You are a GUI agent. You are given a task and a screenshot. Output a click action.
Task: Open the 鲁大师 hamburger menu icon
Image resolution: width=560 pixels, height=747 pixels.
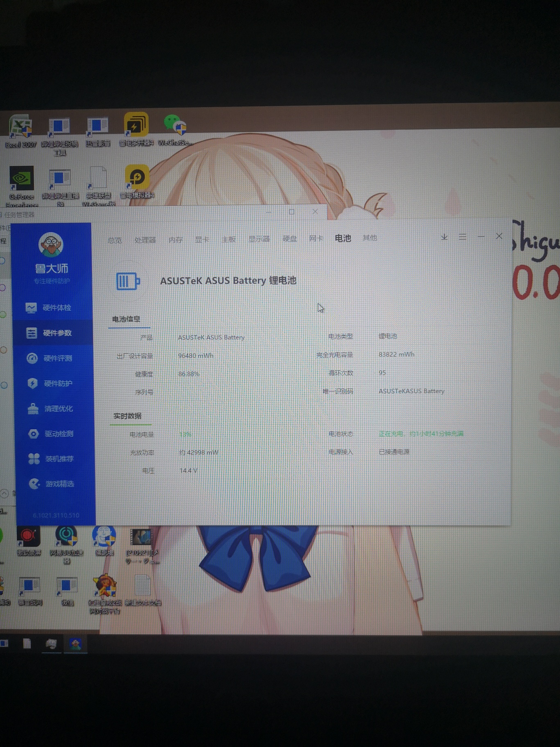click(x=463, y=237)
